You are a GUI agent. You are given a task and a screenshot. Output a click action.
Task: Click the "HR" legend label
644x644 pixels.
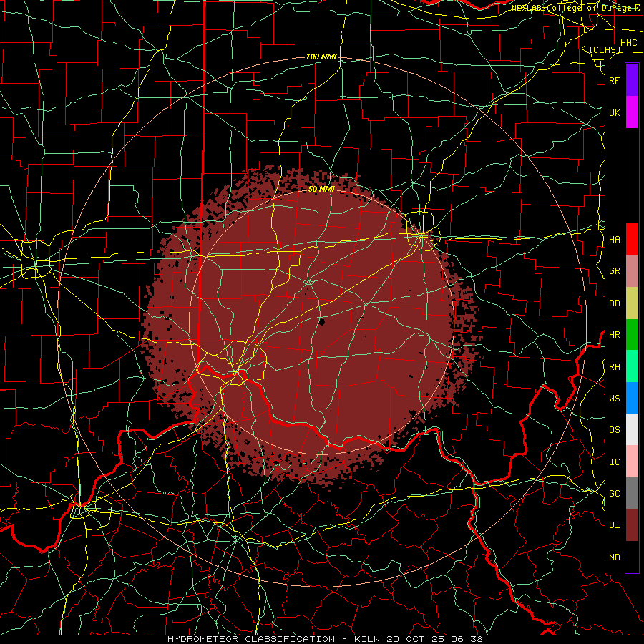point(614,335)
